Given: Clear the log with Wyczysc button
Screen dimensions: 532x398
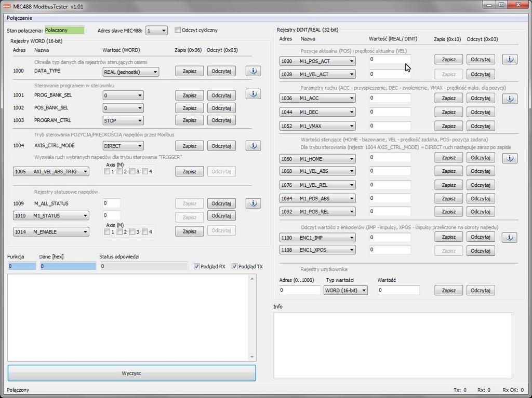Looking at the screenshot, I should 131,373.
